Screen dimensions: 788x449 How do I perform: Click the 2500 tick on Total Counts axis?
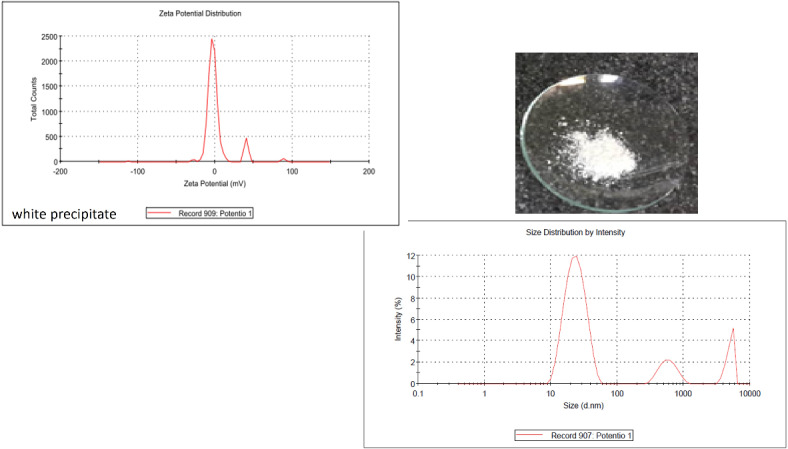click(x=50, y=36)
